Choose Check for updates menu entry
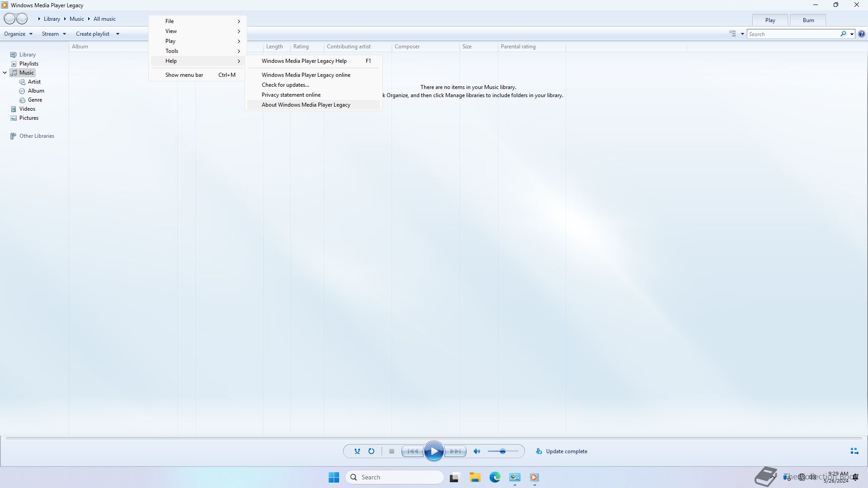 click(285, 85)
